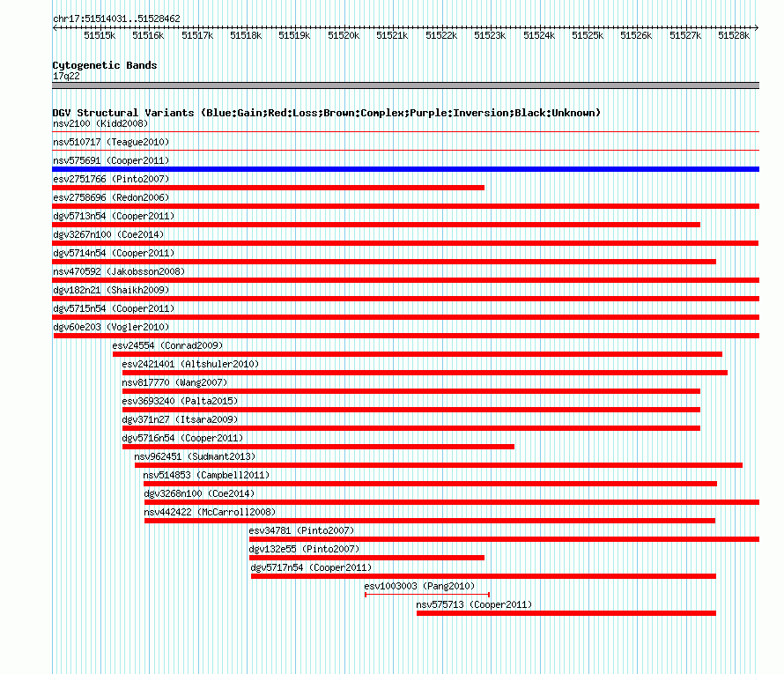Select esv24554 (Conrad2009) label
Viewport: 784px width, 674px height.
coord(167,345)
